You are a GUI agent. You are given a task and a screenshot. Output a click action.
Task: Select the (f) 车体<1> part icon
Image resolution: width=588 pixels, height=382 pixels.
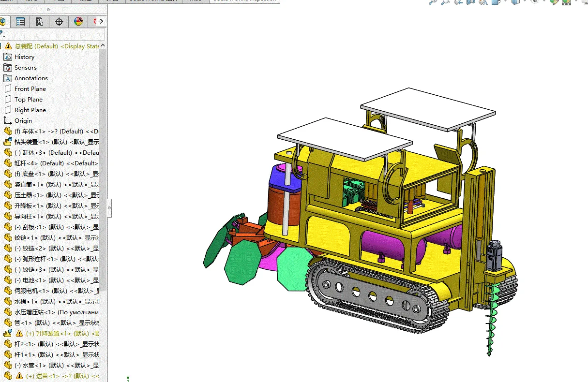coord(7,132)
